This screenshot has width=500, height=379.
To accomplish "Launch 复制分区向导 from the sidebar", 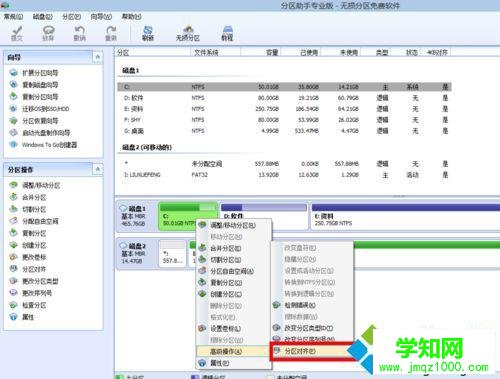I will pos(40,97).
